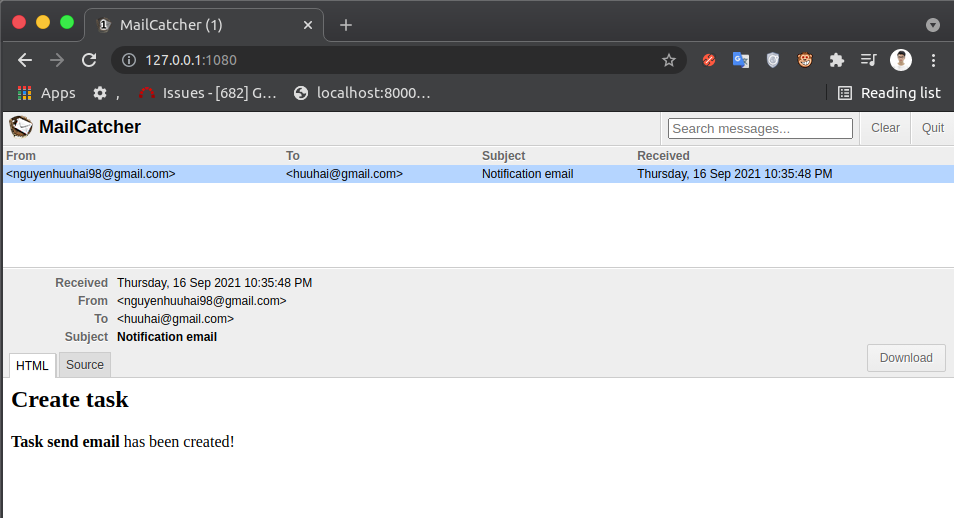Open the media control playlist icon
This screenshot has height=518, width=954.
tap(868, 60)
